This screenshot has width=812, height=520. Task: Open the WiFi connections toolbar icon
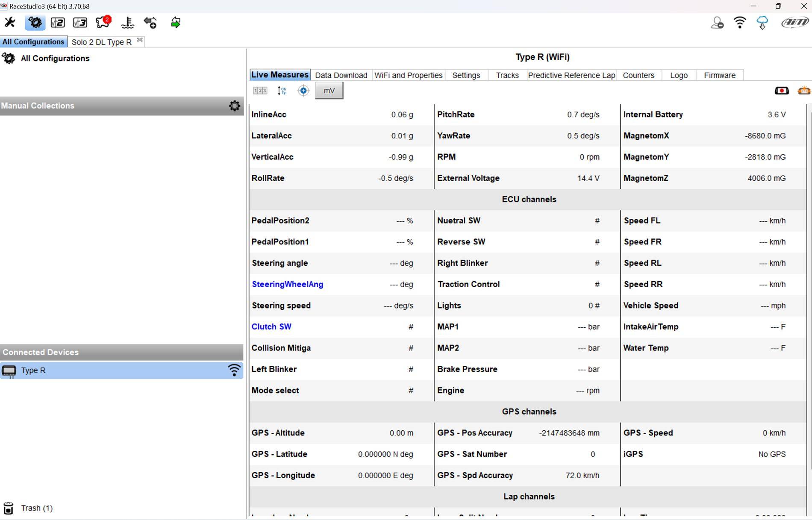pyautogui.click(x=740, y=22)
